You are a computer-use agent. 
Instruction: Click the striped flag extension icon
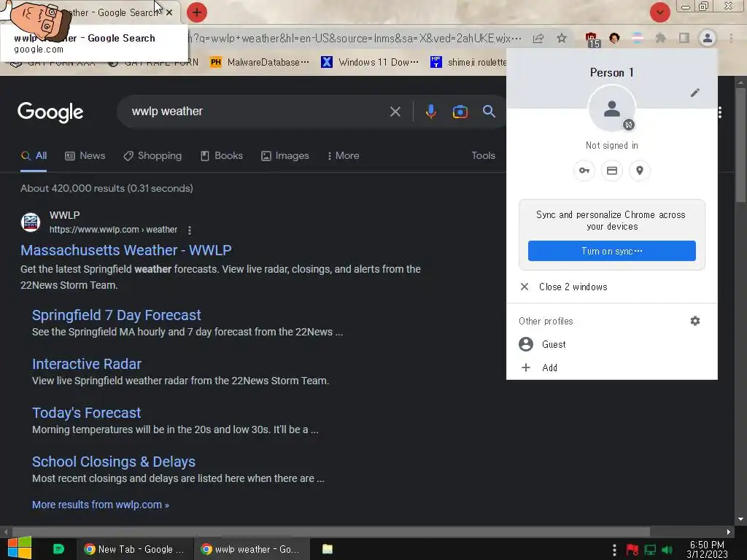point(638,38)
